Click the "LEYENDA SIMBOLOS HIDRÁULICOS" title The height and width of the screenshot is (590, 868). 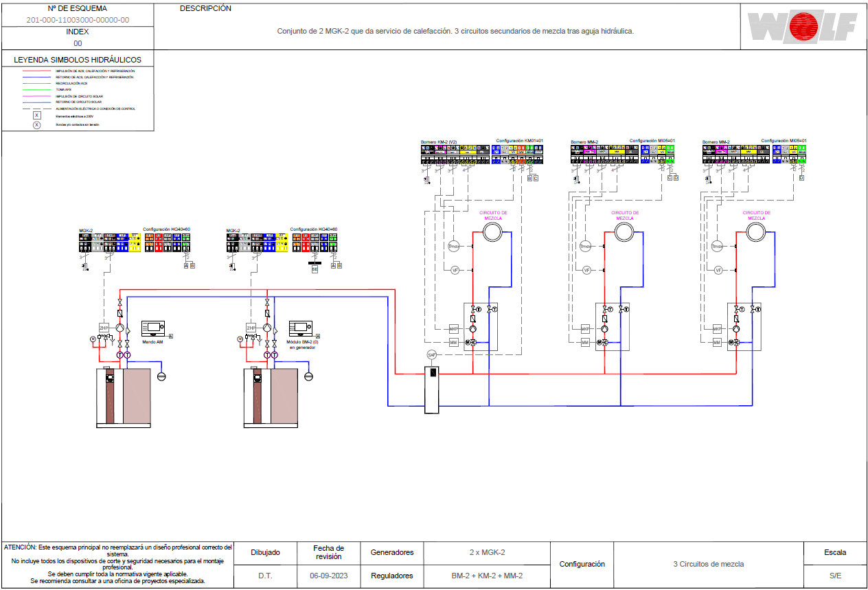pyautogui.click(x=78, y=60)
